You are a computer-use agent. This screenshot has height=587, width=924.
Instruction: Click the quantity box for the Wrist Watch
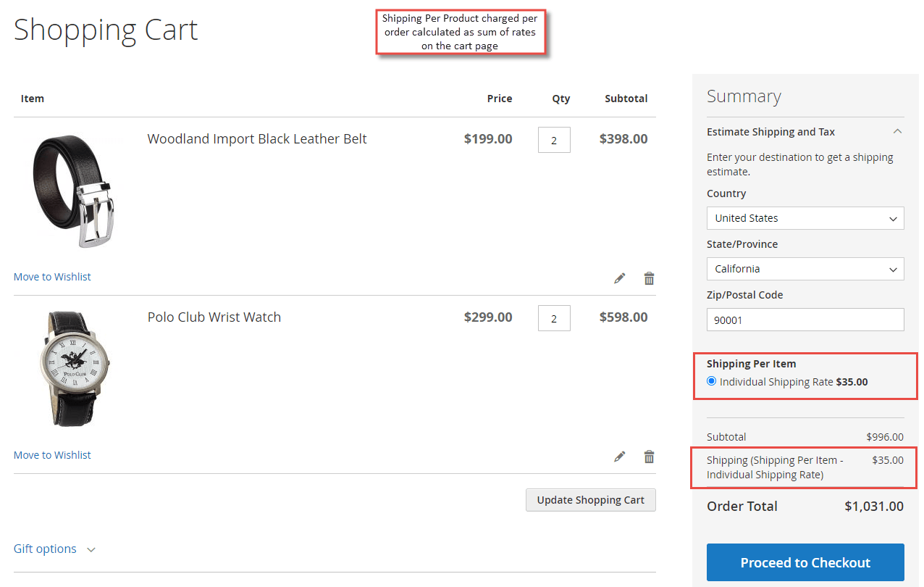554,318
